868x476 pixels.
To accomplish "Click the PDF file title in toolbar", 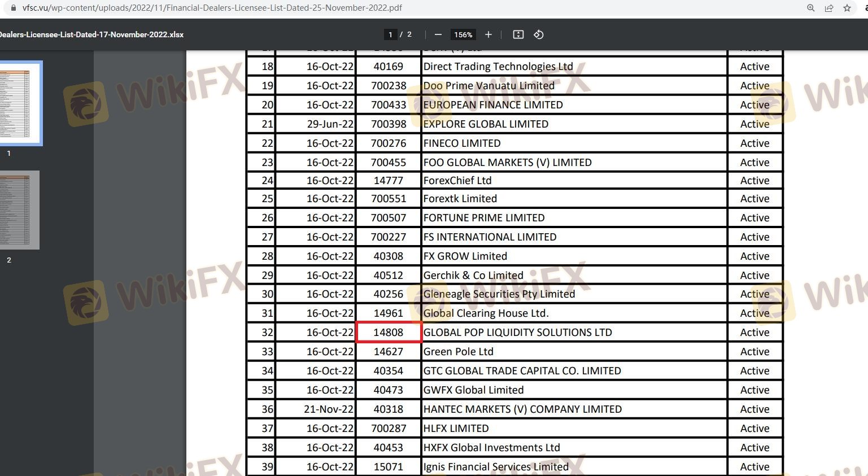I will 90,34.
